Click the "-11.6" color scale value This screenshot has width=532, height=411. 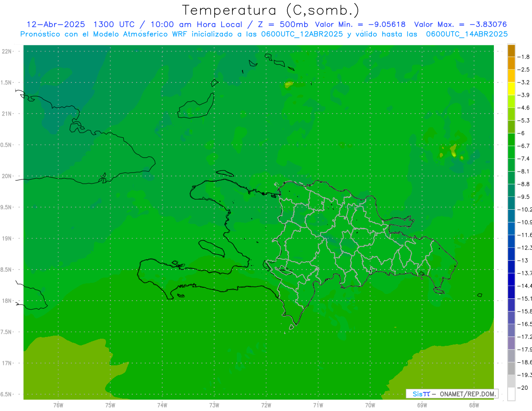click(x=525, y=235)
